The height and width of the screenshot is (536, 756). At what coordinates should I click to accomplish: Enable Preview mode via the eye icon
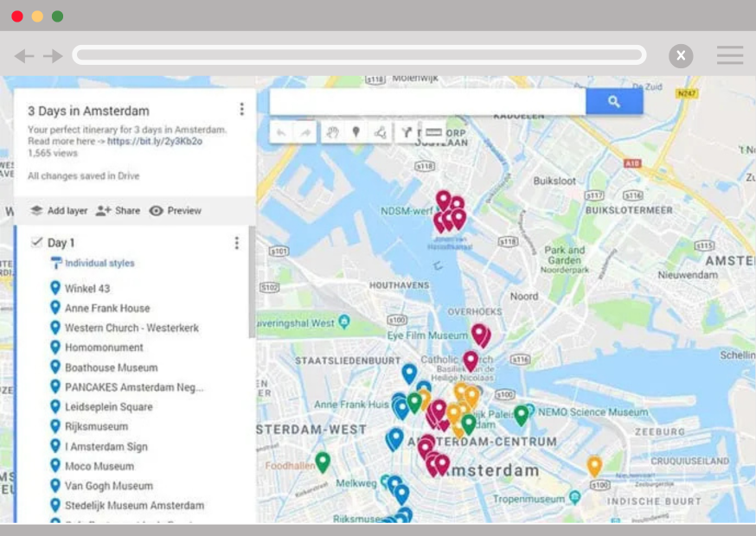156,210
